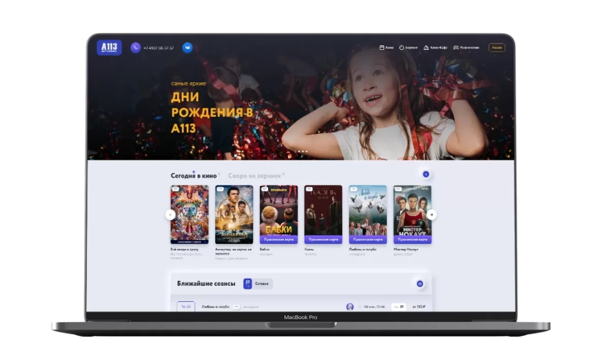Viewport: 602px width, 364px height.
Task: Click the round avatar icon in the session row
Action: [350, 307]
